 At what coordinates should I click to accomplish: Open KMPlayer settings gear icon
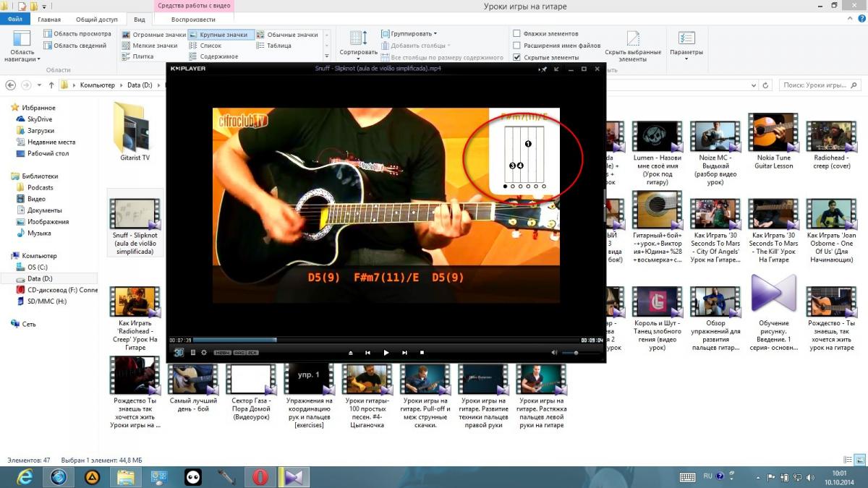204,353
